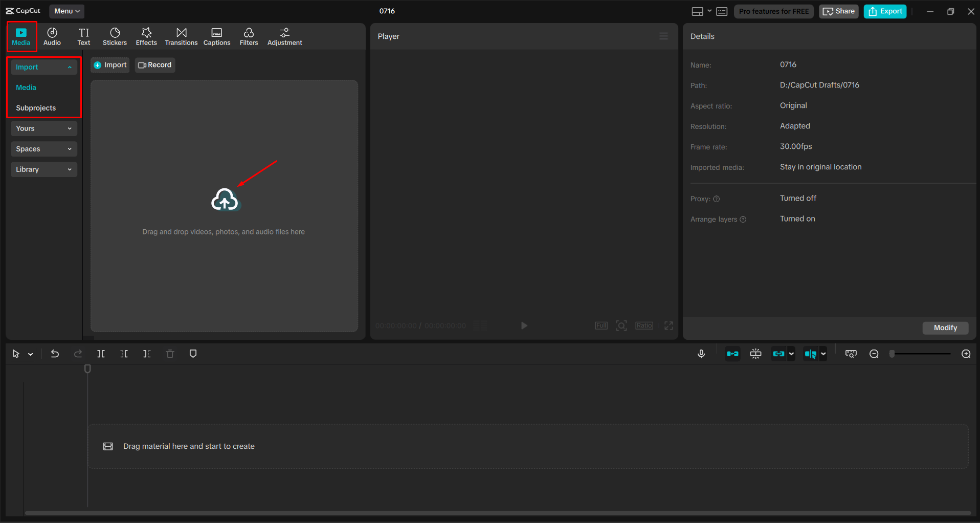This screenshot has width=980, height=523.
Task: Switch to the Subprojects item under Import
Action: [x=36, y=107]
